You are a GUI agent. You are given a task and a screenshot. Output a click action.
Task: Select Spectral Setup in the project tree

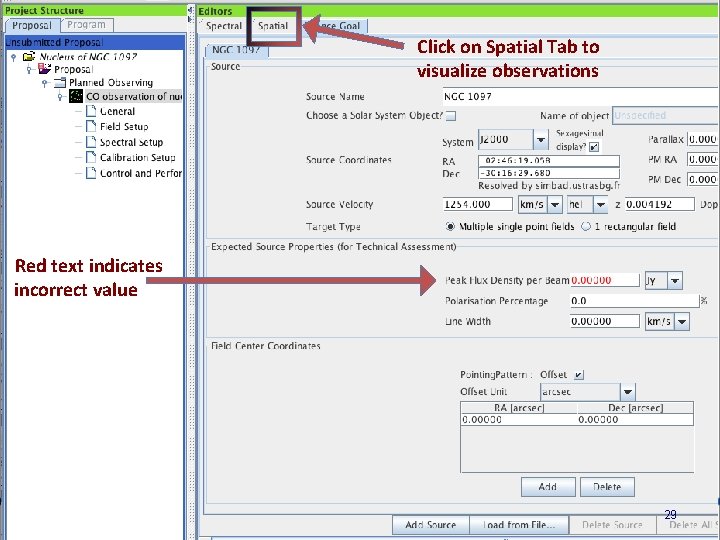pyautogui.click(x=131, y=142)
